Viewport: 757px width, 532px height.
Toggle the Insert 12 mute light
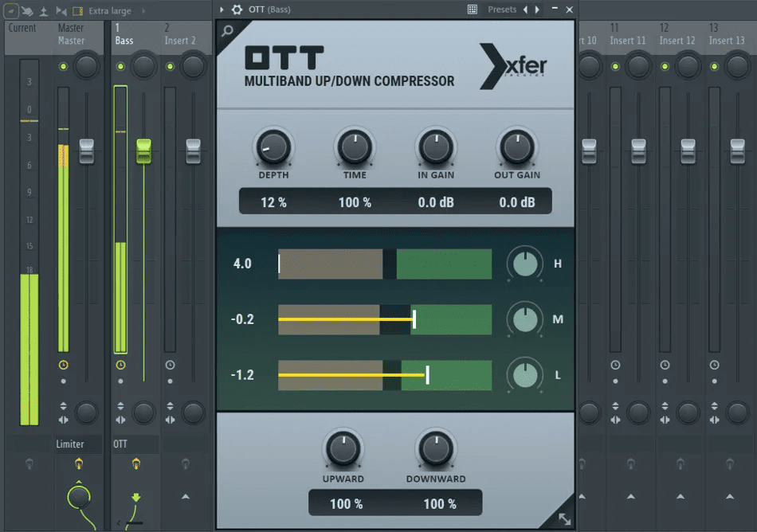pos(665,66)
